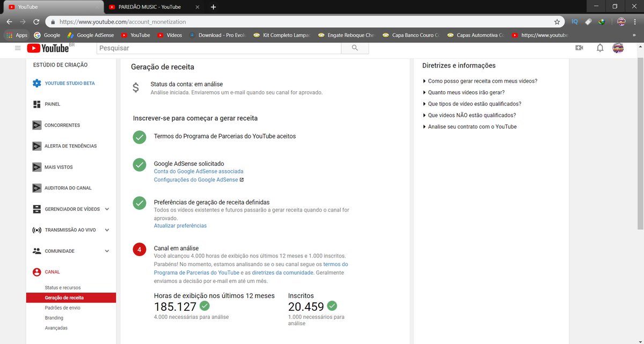
Task: Open the Chrome three-dot menu
Action: click(635, 22)
